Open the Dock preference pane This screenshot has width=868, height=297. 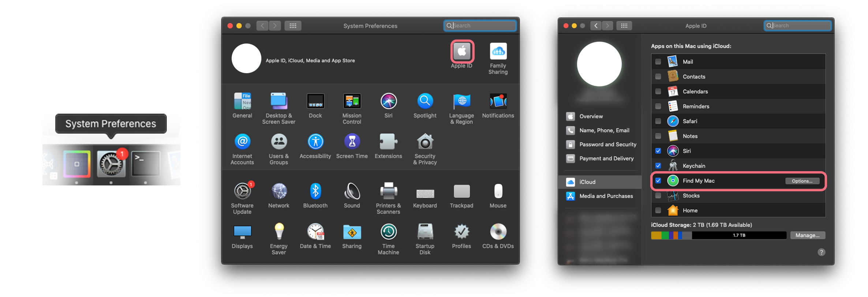315,101
